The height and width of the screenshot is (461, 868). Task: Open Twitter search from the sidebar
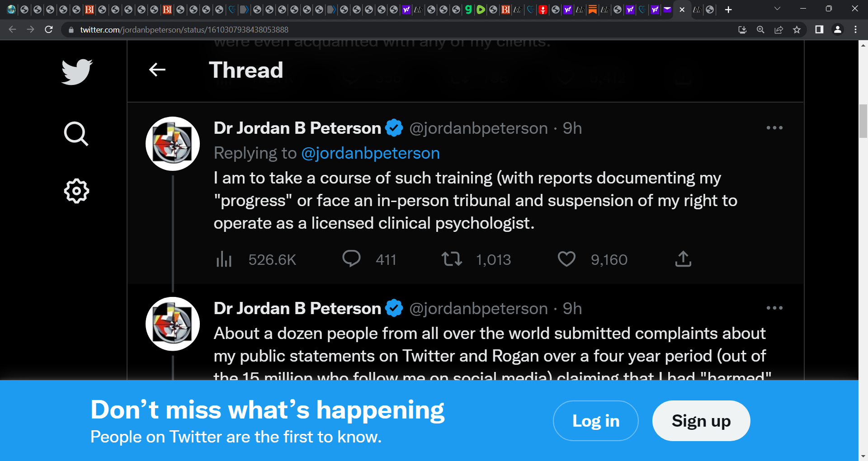click(76, 134)
